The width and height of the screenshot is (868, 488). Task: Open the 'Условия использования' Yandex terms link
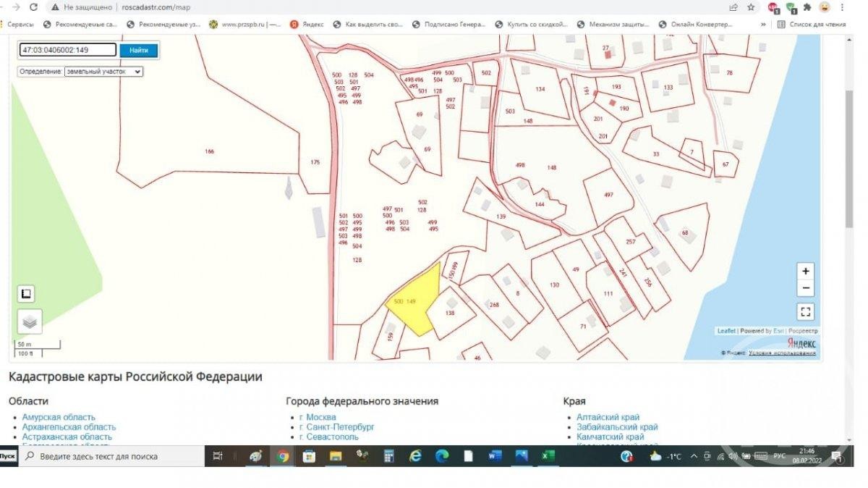tap(782, 353)
